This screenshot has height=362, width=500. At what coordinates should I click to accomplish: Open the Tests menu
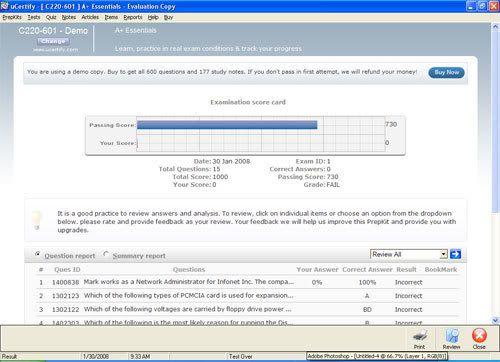(34, 17)
